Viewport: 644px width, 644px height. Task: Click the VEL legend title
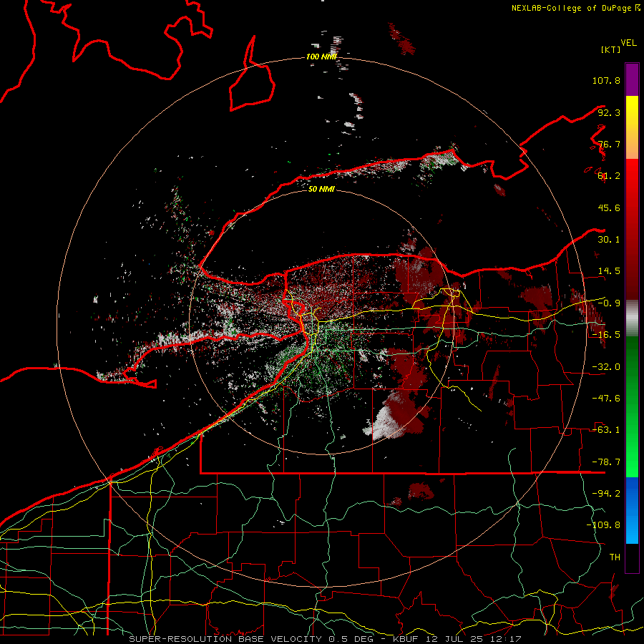point(628,42)
